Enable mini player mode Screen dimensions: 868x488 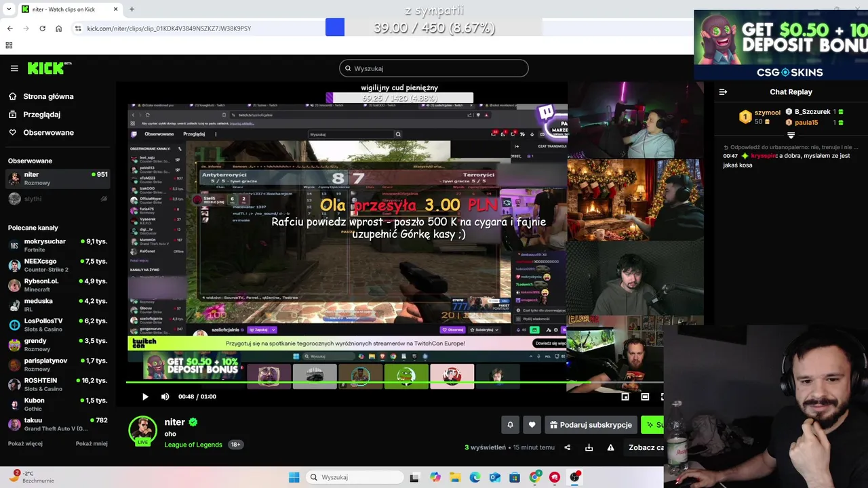tap(625, 396)
